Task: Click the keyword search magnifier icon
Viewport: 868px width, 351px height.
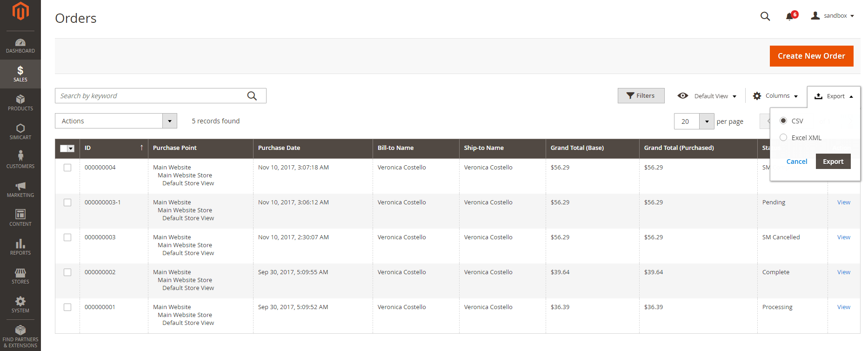Action: pos(252,96)
